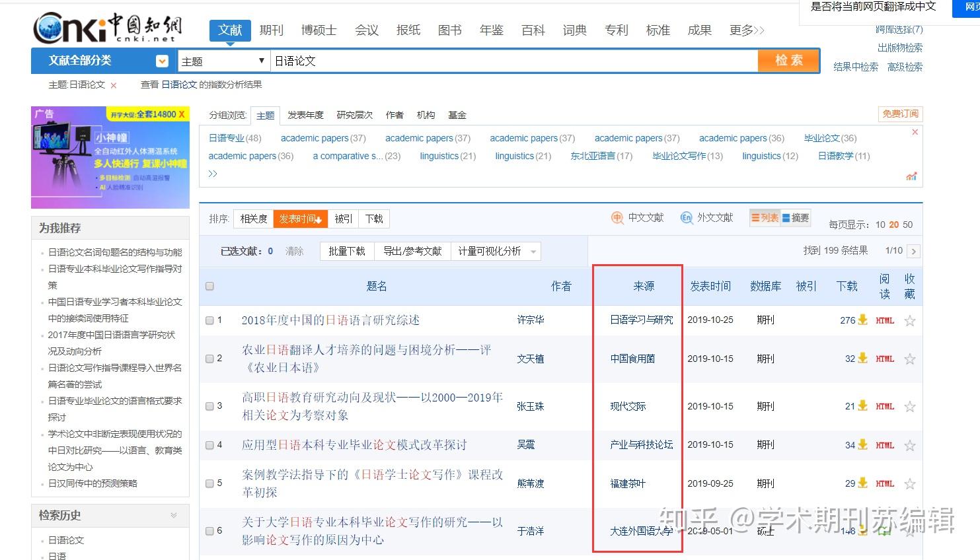Click the infrared thermometer ad image
This screenshot has width=980, height=560.
[110, 157]
